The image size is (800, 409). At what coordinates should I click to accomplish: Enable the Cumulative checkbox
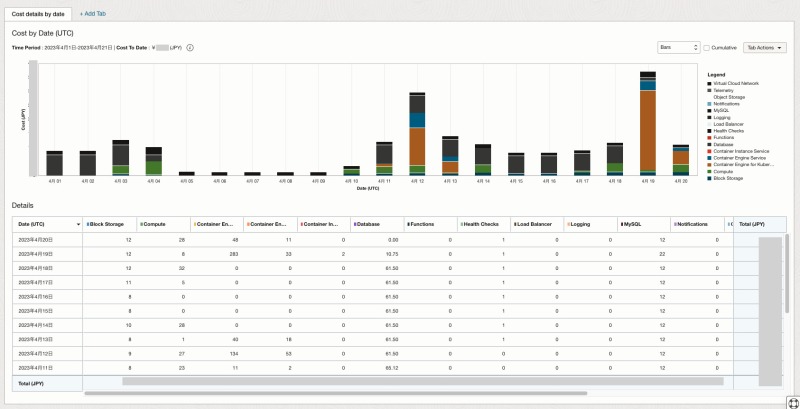pyautogui.click(x=707, y=47)
